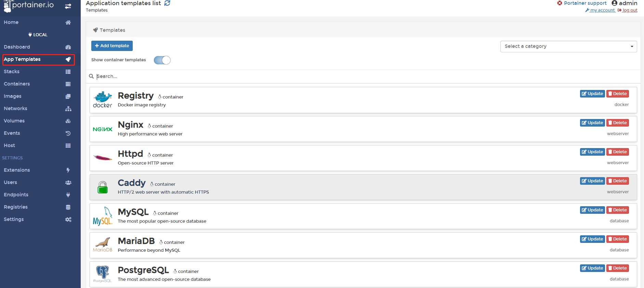Select the Caddy template title

click(132, 183)
